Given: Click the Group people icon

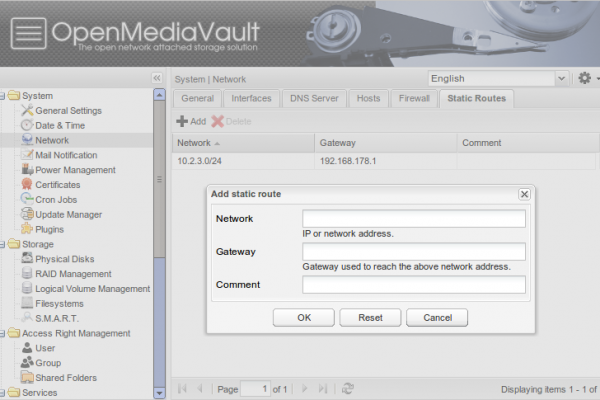Looking at the screenshot, I should pyautogui.click(x=27, y=362).
